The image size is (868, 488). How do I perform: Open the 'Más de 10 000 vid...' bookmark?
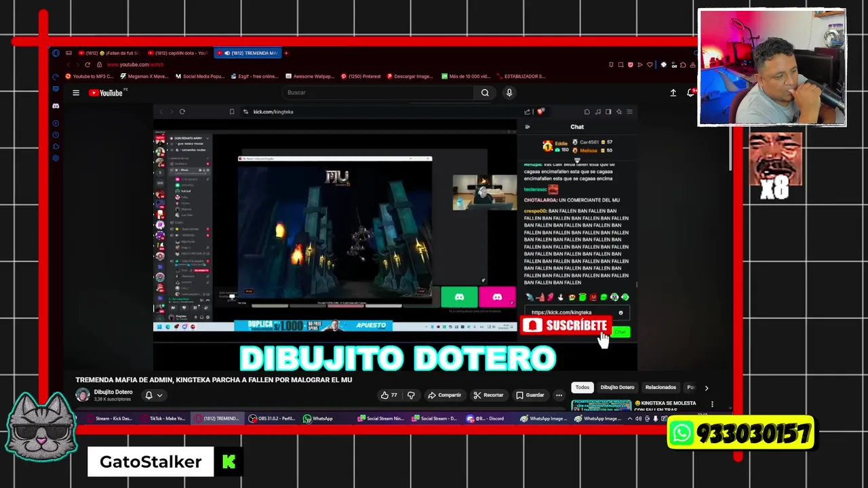point(465,77)
